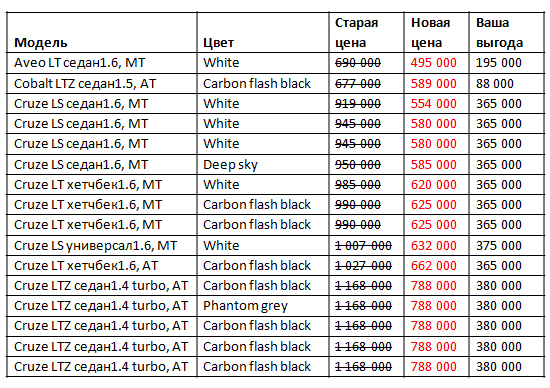Select the Phantom grey color cell
This screenshot has width=550, height=388.
click(245, 306)
